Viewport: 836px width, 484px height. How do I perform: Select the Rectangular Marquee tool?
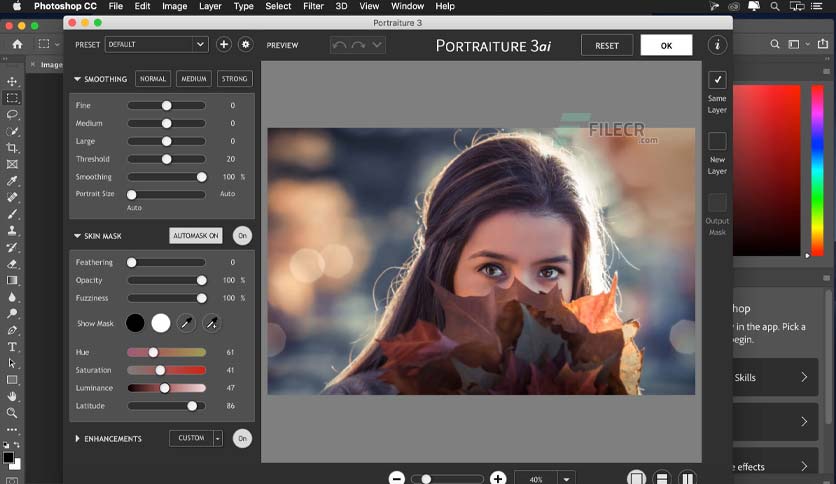tap(12, 98)
